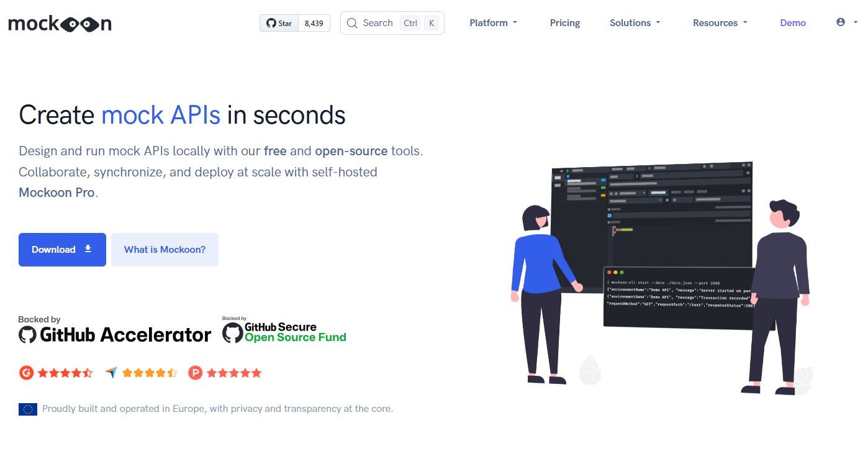Click the GitHub Accelerator logo
This screenshot has height=451, width=868.
[x=115, y=330]
